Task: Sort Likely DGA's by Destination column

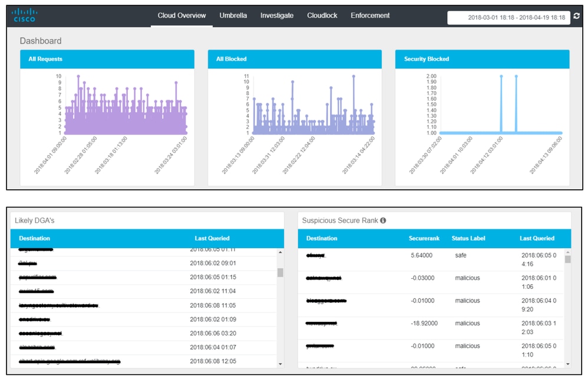Action: [x=35, y=238]
